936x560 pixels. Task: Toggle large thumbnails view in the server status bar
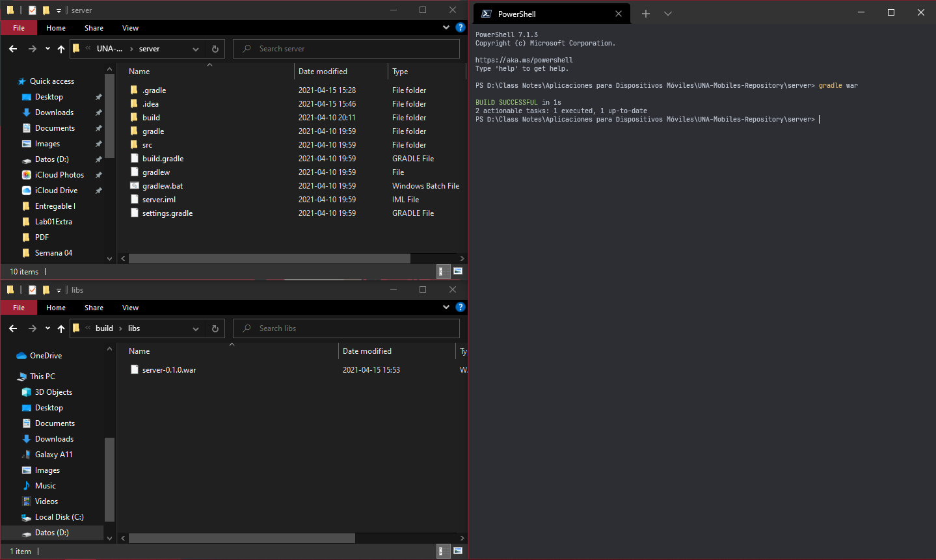coord(458,271)
